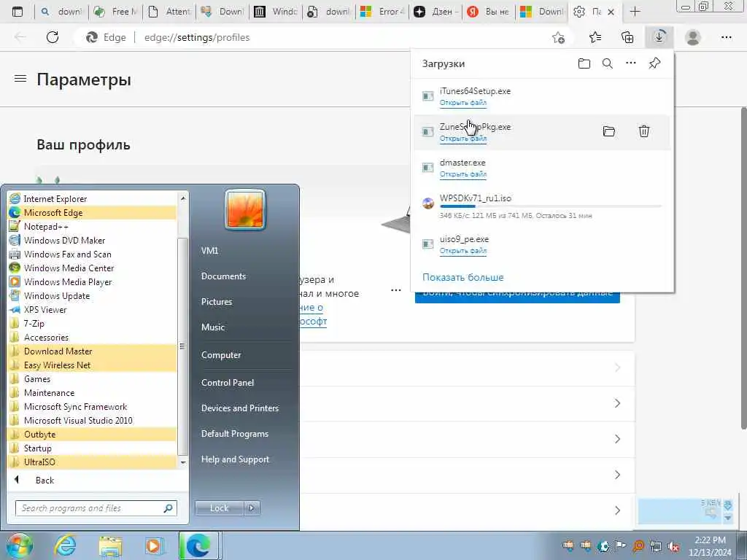The image size is (747, 560).
Task: Search downloads with magnifier icon
Action: click(x=608, y=63)
